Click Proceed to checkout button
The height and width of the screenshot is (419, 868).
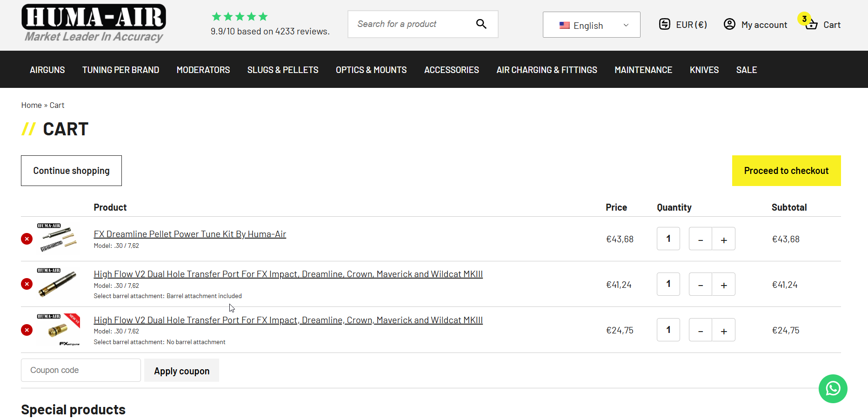786,171
